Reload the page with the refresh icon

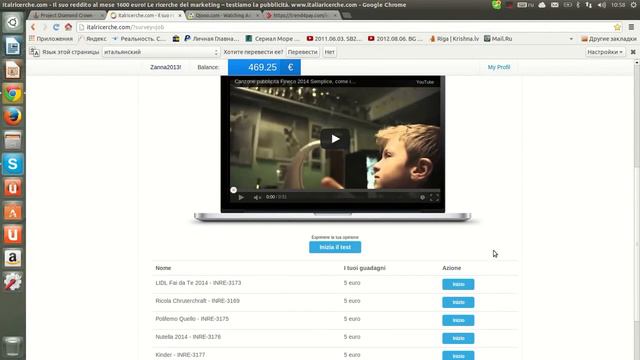click(56, 27)
